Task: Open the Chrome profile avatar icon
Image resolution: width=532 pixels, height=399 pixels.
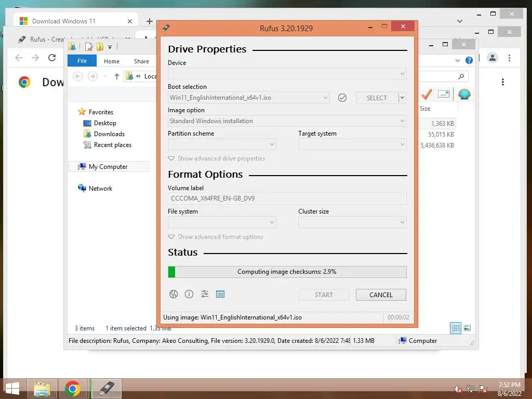Action: (x=493, y=58)
